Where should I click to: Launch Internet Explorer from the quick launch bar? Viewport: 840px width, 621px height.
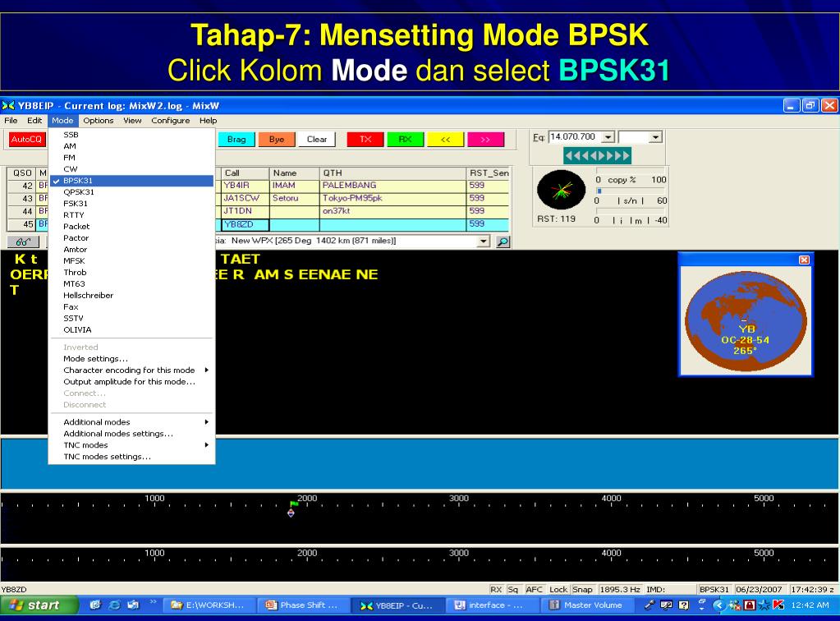click(114, 605)
